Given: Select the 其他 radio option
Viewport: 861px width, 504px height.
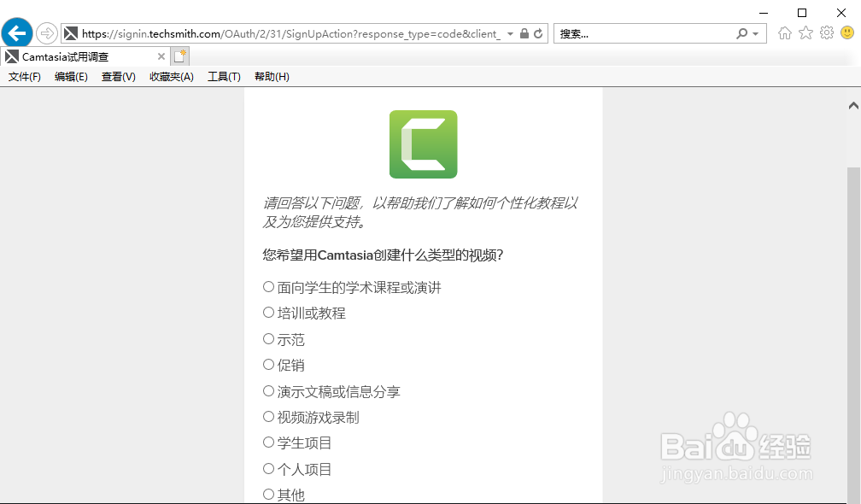Looking at the screenshot, I should tap(268, 494).
